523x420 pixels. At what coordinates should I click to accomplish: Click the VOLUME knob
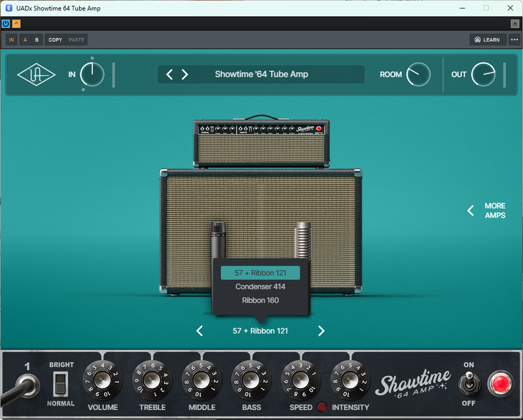[103, 380]
